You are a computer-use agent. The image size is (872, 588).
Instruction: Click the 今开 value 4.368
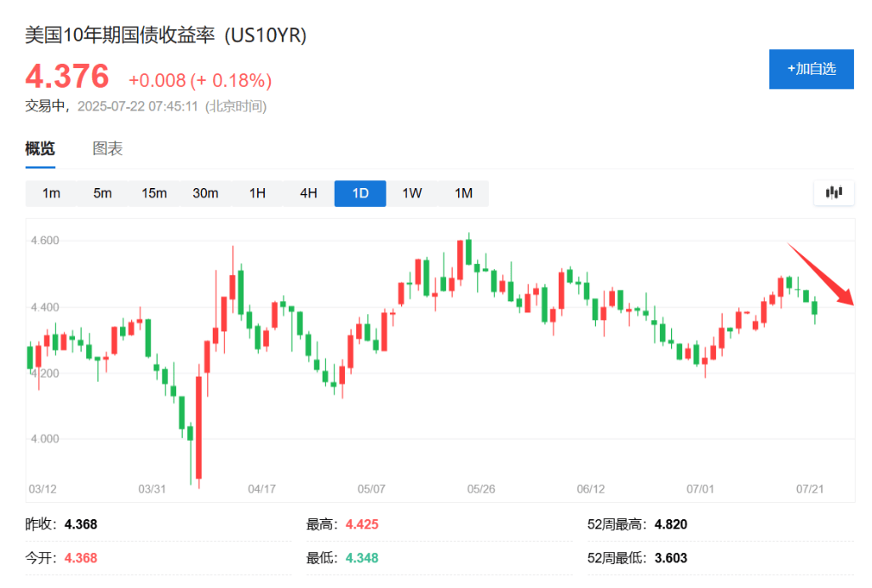coord(81,557)
